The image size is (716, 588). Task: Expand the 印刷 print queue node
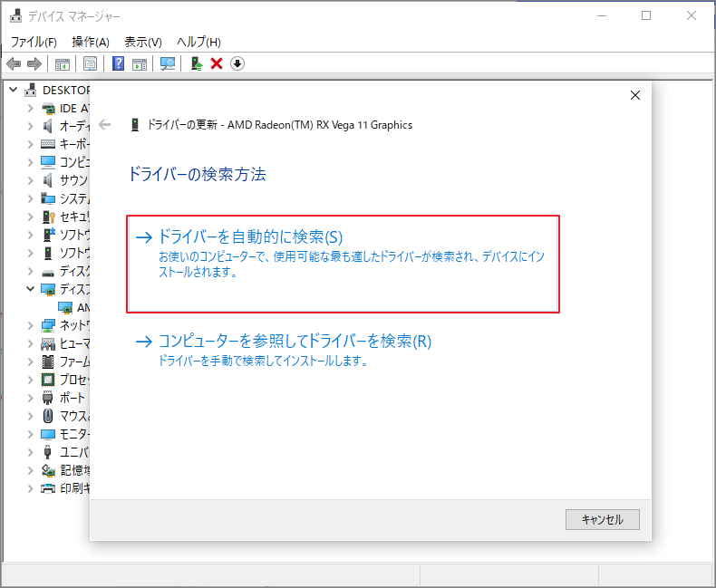click(31, 488)
